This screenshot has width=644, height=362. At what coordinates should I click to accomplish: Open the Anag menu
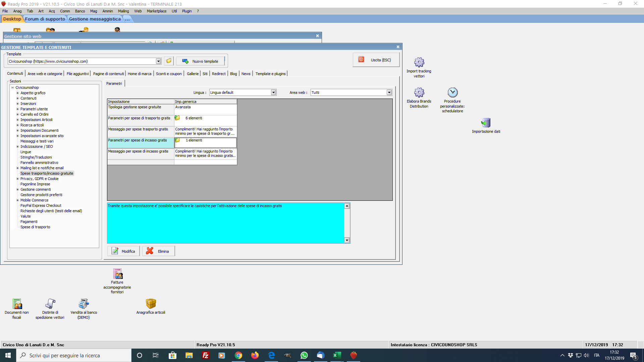point(17,11)
